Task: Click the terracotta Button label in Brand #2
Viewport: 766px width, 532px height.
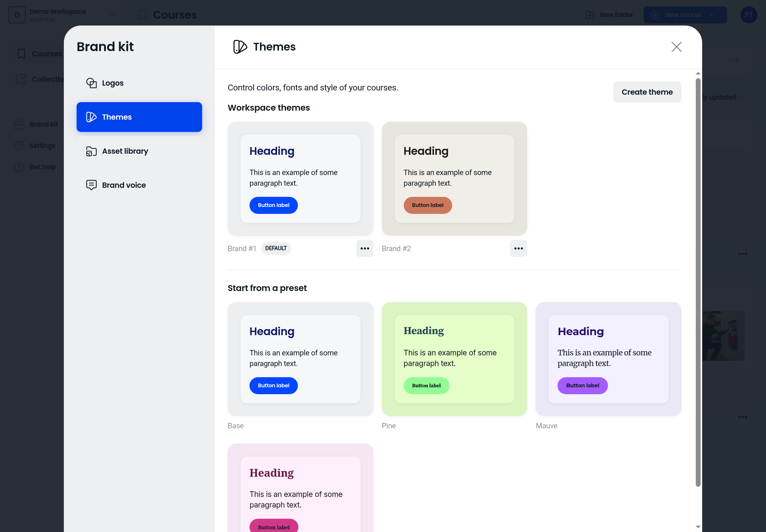Action: [428, 205]
